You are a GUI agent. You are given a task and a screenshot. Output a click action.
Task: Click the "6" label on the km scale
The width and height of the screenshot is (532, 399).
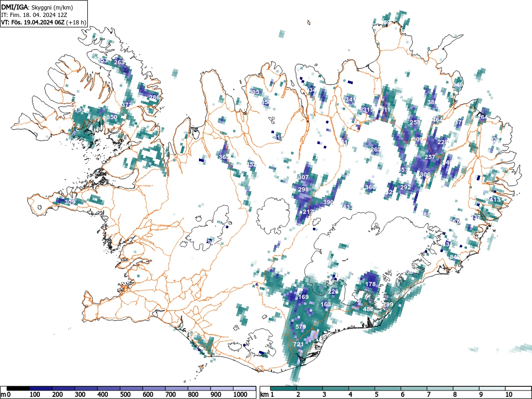(x=403, y=395)
